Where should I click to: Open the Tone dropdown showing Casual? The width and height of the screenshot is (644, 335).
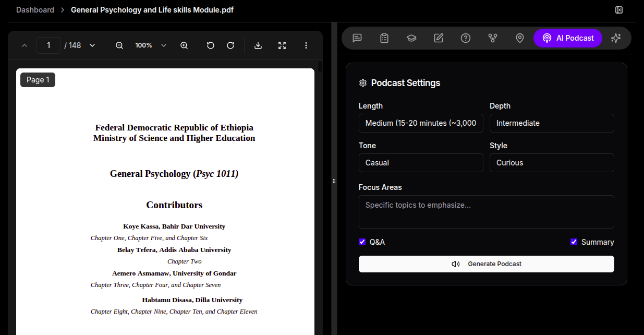pyautogui.click(x=421, y=163)
